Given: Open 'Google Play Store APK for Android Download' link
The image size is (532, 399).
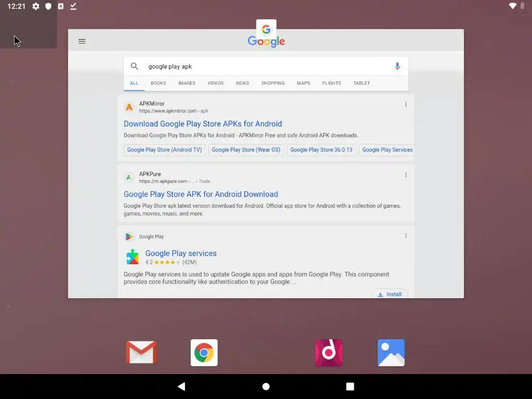Looking at the screenshot, I should point(201,194).
